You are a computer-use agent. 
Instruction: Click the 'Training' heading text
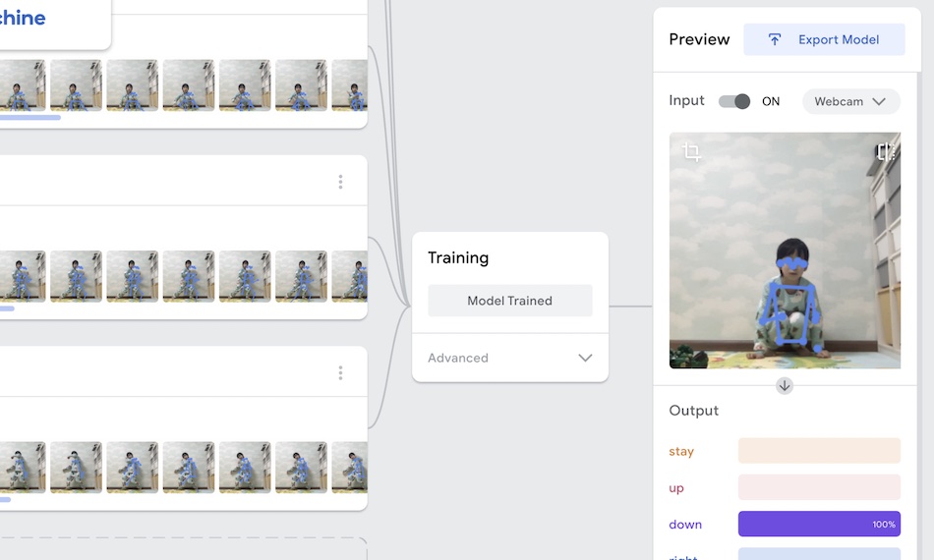(458, 257)
